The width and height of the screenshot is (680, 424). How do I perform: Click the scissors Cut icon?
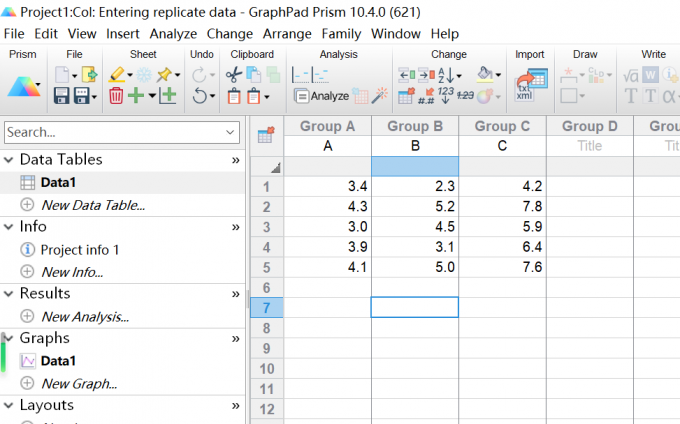[x=232, y=74]
